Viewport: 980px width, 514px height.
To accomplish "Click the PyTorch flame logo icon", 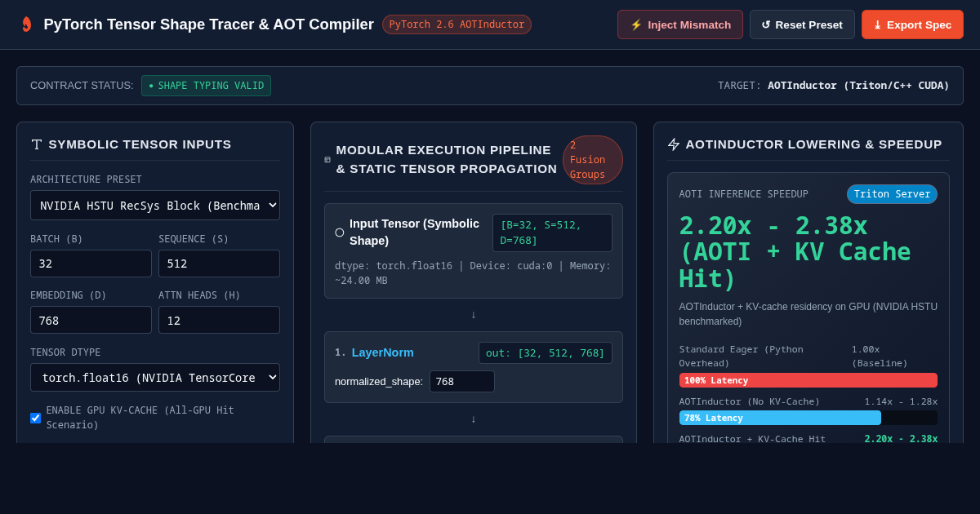I will click(x=26, y=24).
